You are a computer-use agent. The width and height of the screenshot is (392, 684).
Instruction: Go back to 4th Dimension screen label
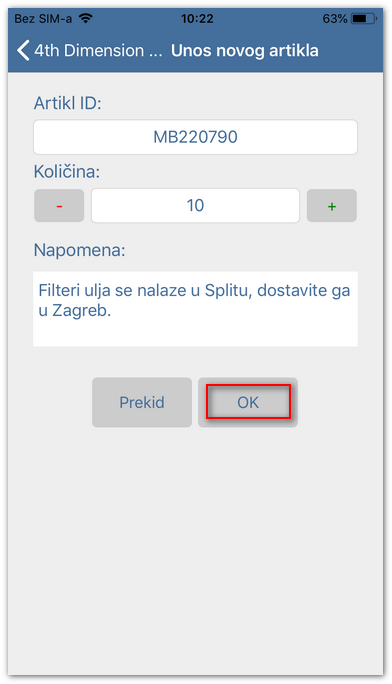(x=98, y=51)
